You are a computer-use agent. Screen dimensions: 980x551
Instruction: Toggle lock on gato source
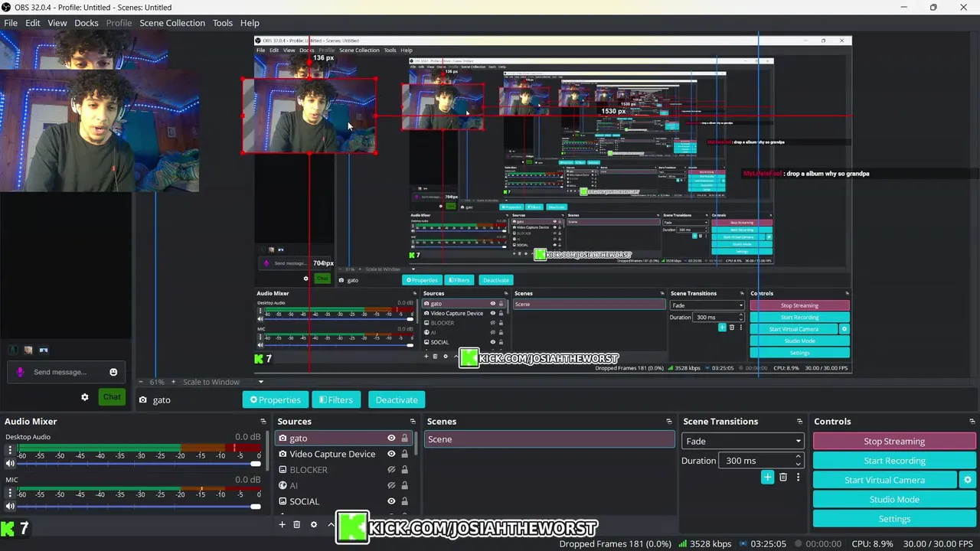(404, 439)
